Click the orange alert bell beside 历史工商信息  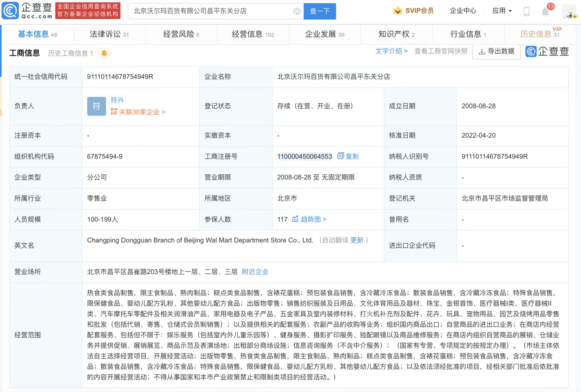coord(104,53)
